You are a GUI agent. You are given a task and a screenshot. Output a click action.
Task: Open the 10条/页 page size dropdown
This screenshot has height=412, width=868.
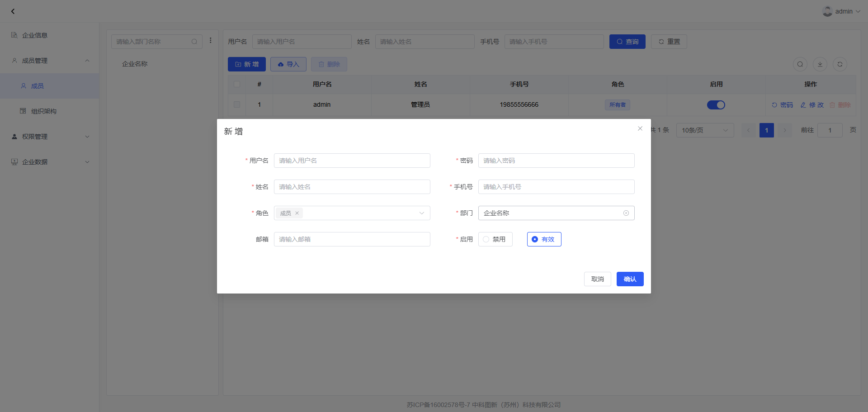click(704, 130)
